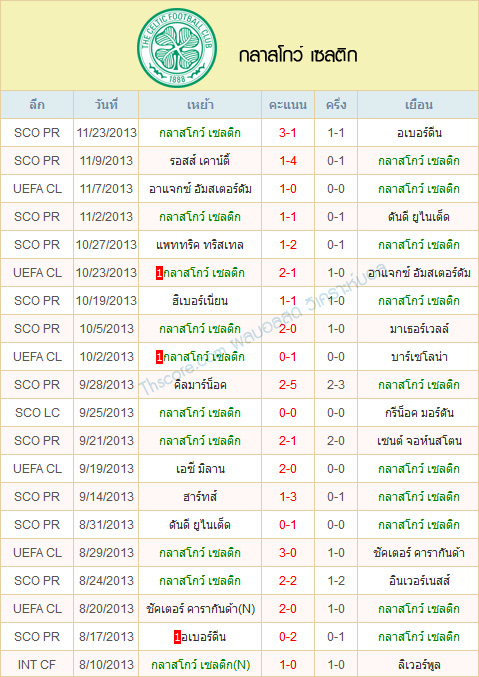Click the 2-0 half-time score in the 9/21/2013 row
Image resolution: width=479 pixels, height=677 pixels.
coord(336,441)
